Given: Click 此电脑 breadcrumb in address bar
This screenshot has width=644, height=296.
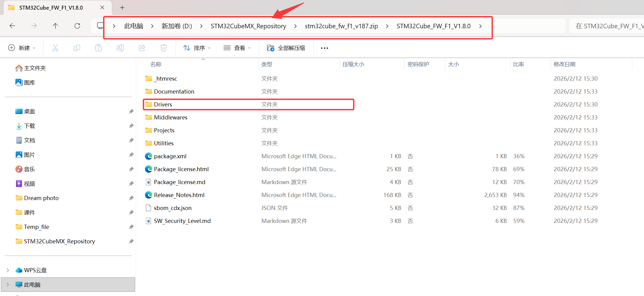Looking at the screenshot, I should point(134,26).
